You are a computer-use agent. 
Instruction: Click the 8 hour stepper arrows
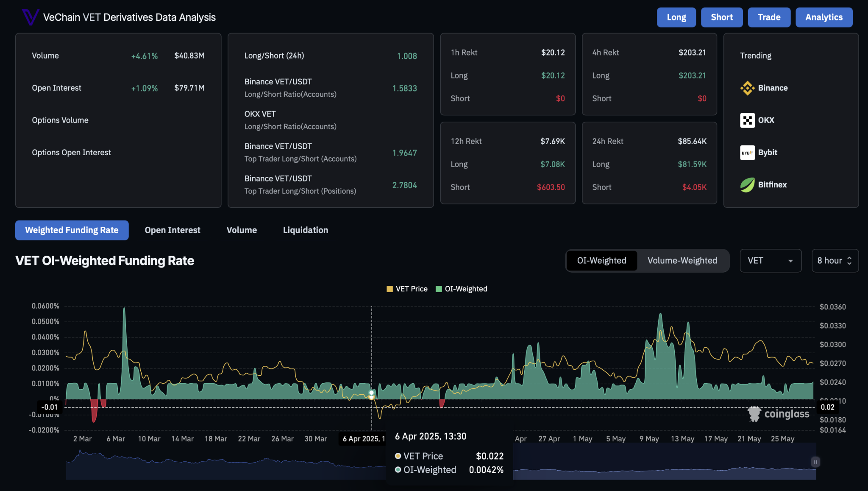coord(849,261)
